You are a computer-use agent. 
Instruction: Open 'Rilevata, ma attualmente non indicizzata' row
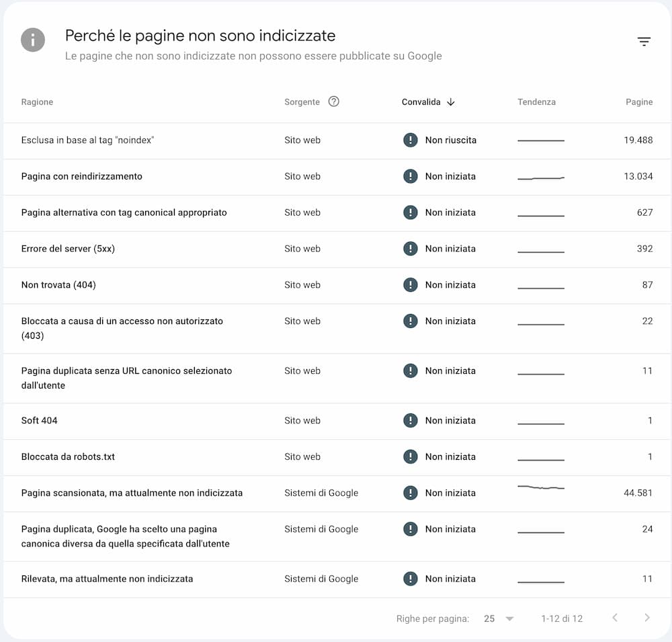click(336, 579)
